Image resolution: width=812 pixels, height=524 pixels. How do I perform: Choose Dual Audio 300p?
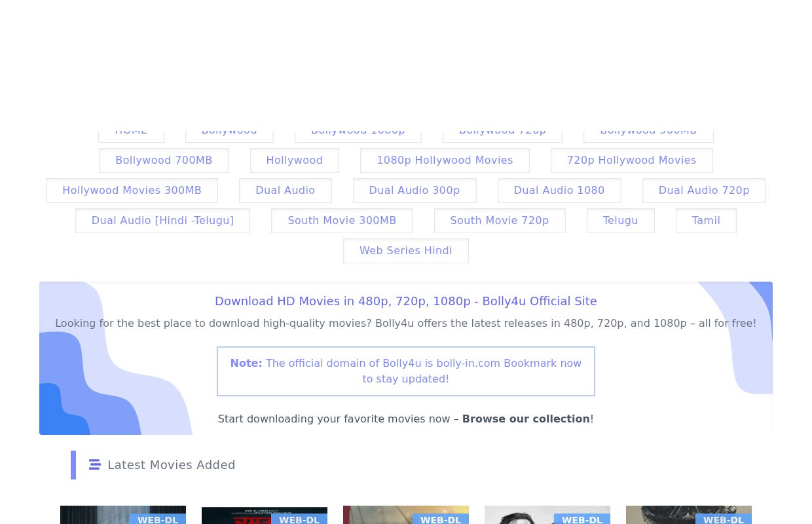415,191
